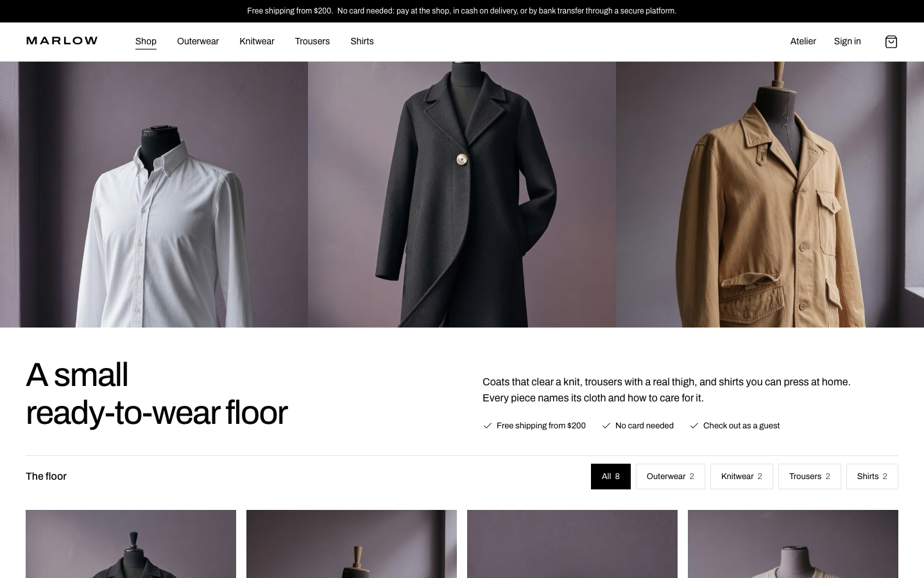This screenshot has height=578, width=924.
Task: Filter the floor by Trousers 2
Action: (809, 477)
